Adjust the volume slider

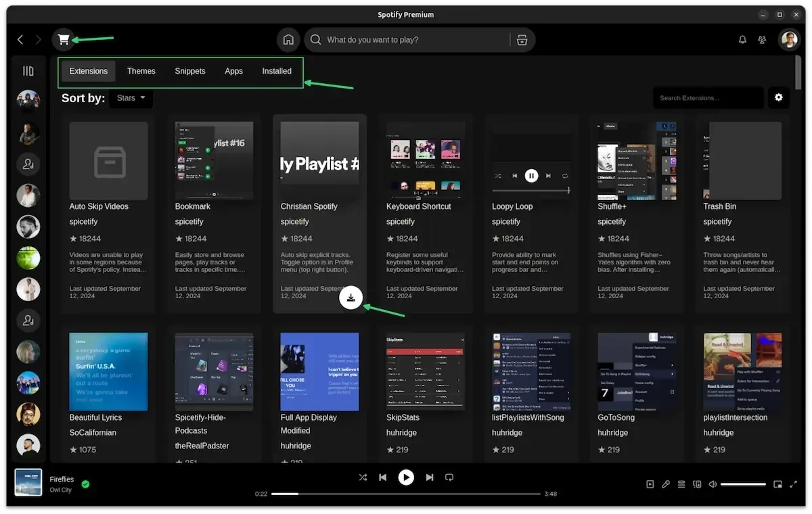[743, 484]
